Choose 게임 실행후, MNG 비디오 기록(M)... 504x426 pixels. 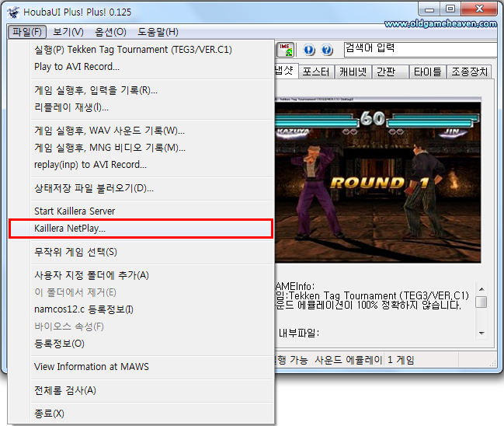point(141,148)
